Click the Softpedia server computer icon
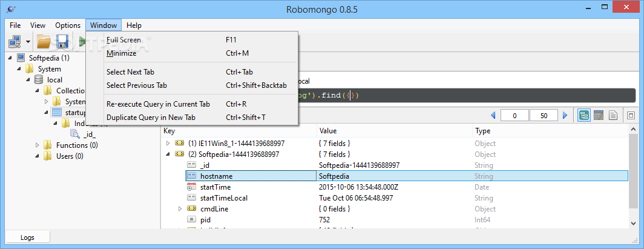The width and height of the screenshot is (644, 249). point(21,58)
